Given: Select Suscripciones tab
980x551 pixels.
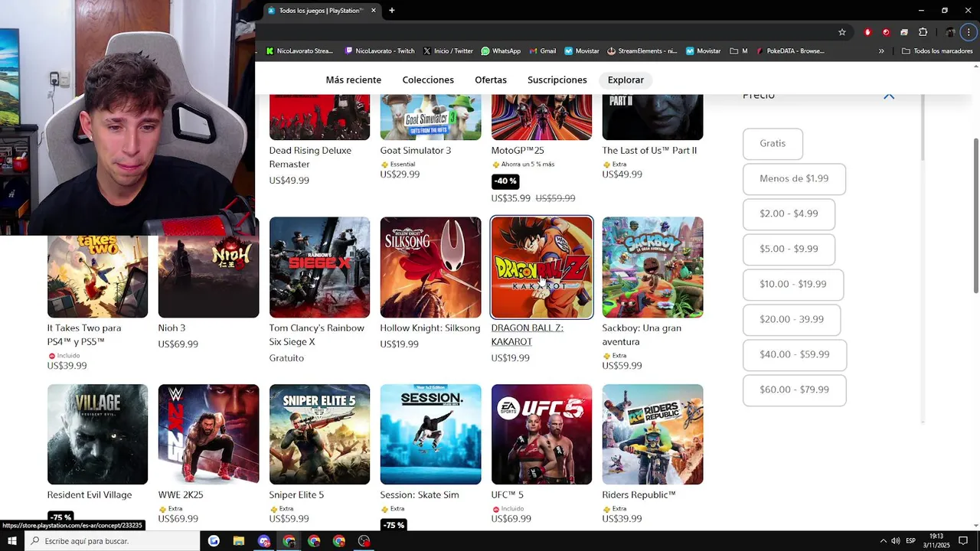Looking at the screenshot, I should tap(557, 80).
